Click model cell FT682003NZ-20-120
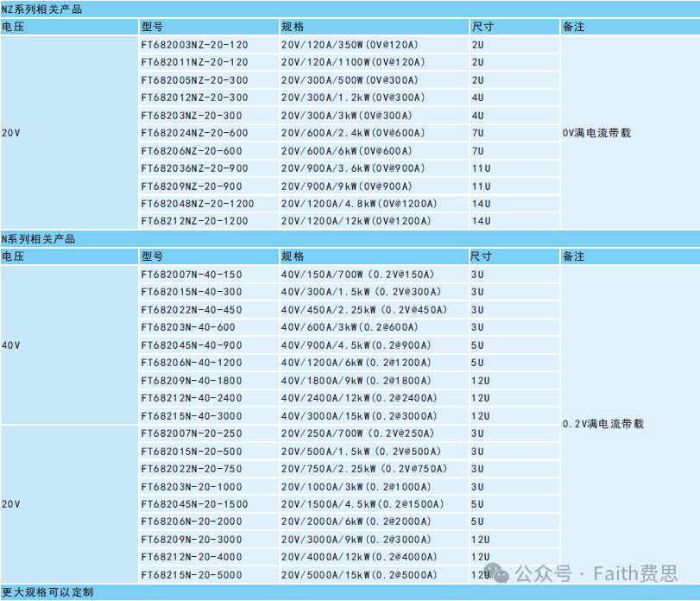700x601 pixels. [x=195, y=45]
